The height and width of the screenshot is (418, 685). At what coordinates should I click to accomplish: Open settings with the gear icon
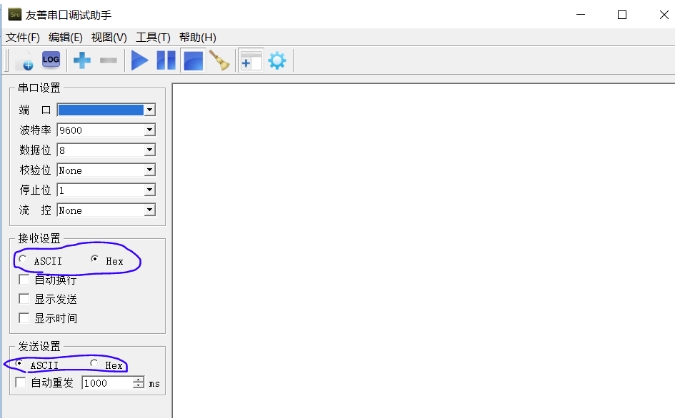[277, 60]
